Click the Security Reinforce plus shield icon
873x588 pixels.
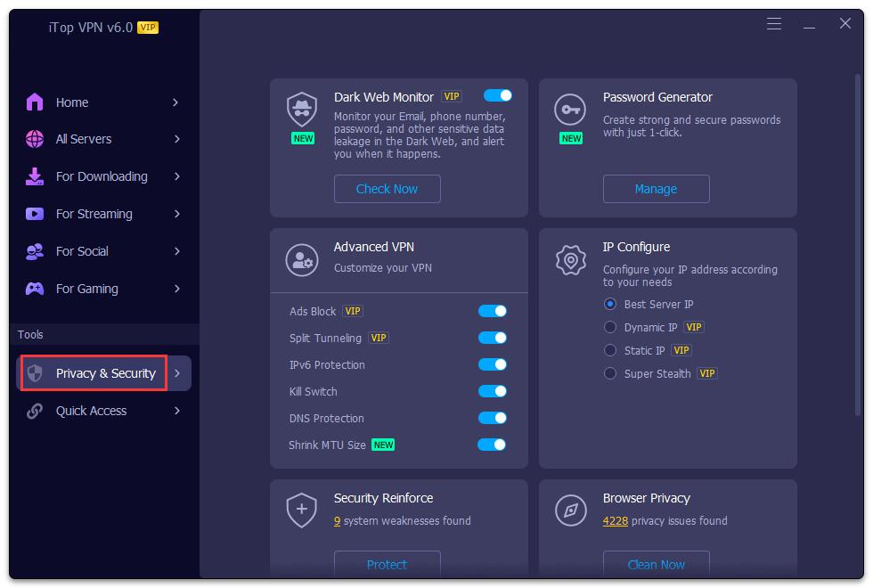[x=302, y=510]
